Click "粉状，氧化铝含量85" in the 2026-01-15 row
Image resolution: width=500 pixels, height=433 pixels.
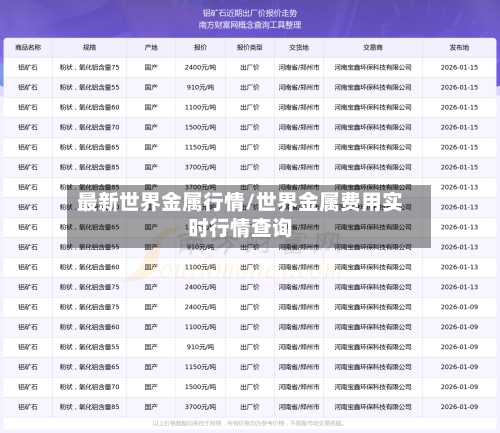point(89,167)
